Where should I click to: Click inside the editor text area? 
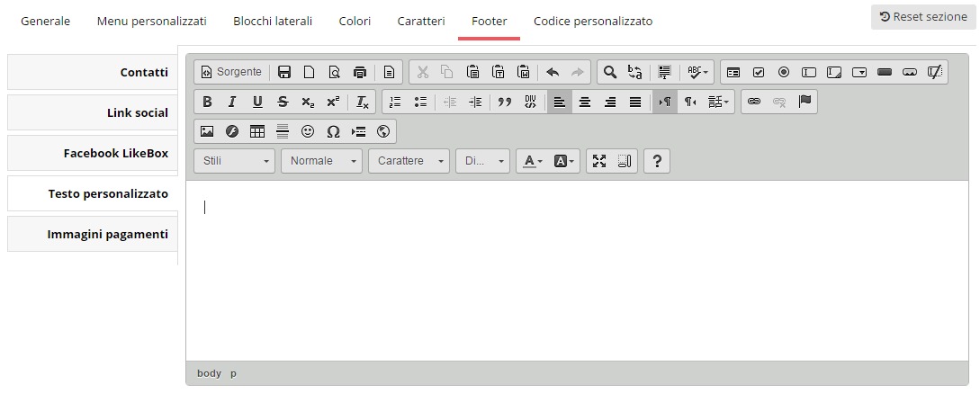pyautogui.click(x=577, y=271)
